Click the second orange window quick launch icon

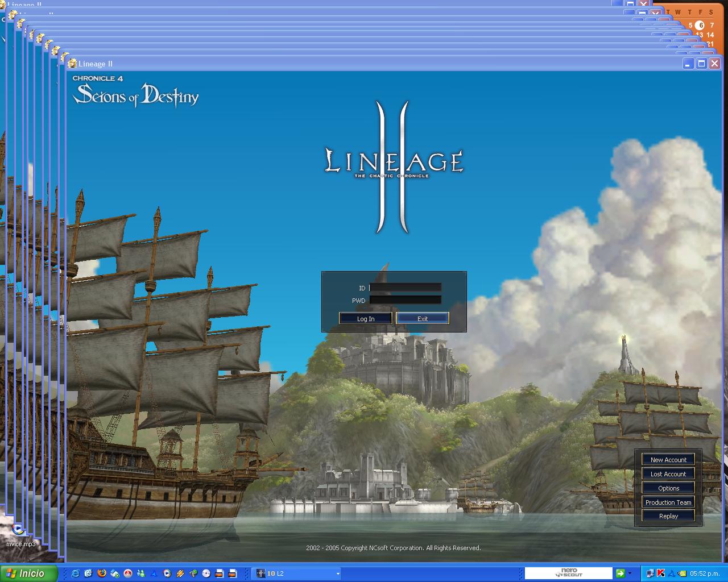tap(232, 573)
